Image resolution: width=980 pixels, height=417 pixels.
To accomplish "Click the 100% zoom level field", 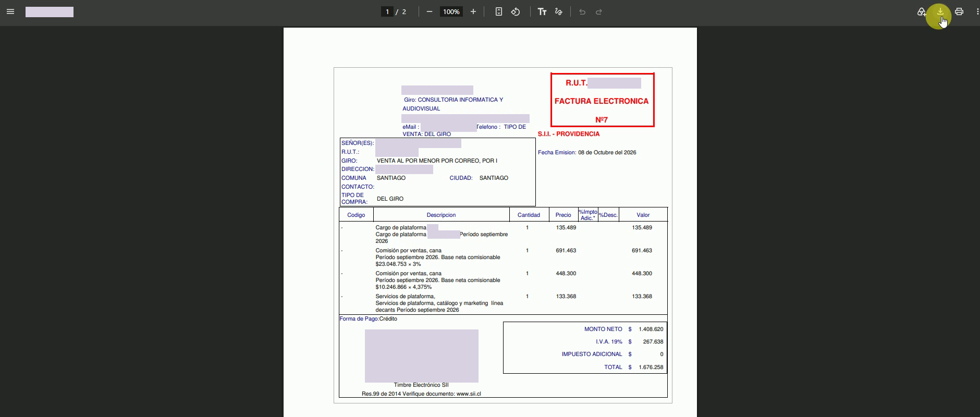I will click(x=451, y=11).
